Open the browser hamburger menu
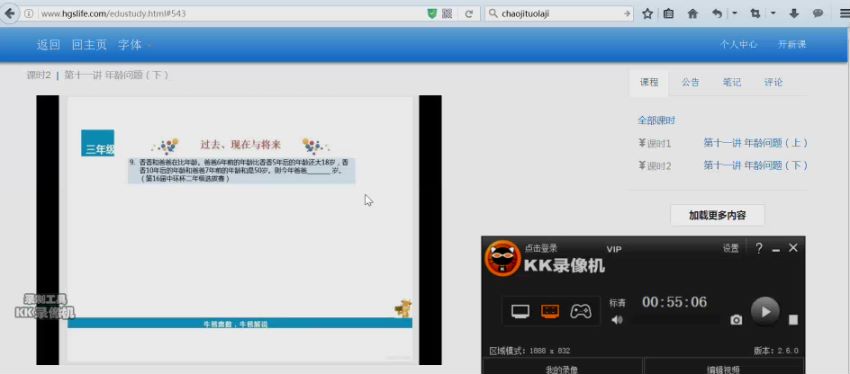This screenshot has width=850, height=374. click(x=843, y=14)
